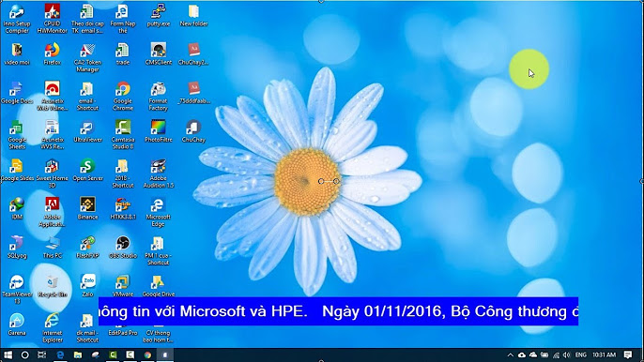The image size is (644, 362).
Task: Click the OBS Studio desktop icon
Action: coord(122,247)
